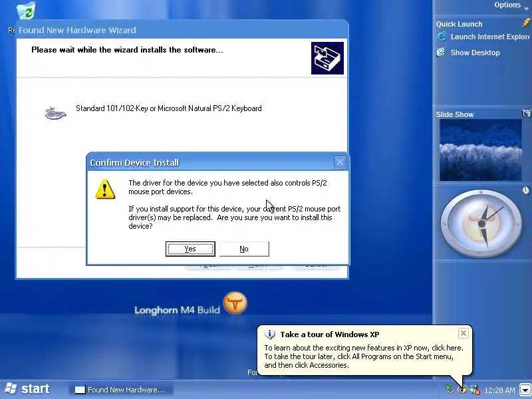Click the info icon in the tour balloon

pyautogui.click(x=270, y=334)
